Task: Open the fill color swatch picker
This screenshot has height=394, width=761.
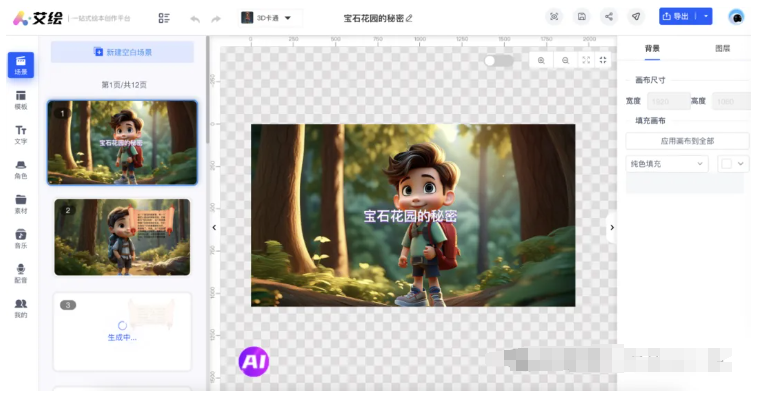Action: point(733,164)
